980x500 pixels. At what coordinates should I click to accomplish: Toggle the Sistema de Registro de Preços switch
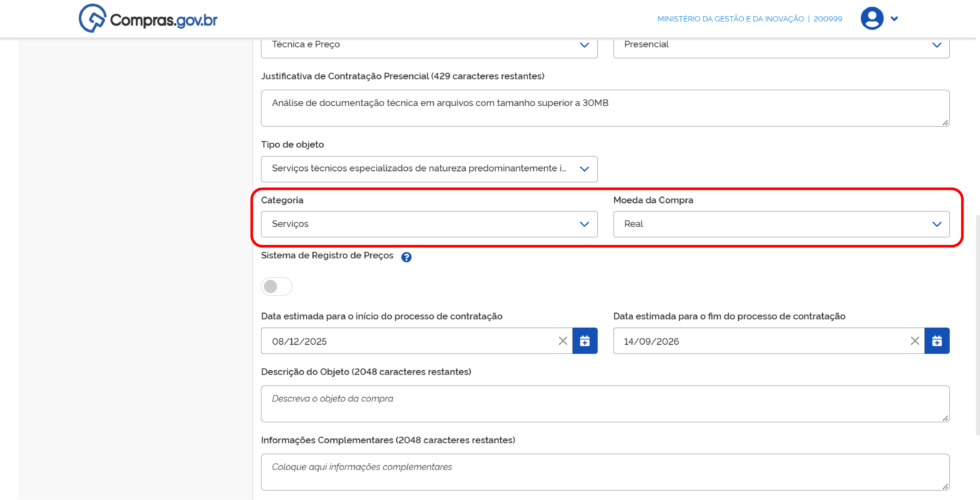277,287
